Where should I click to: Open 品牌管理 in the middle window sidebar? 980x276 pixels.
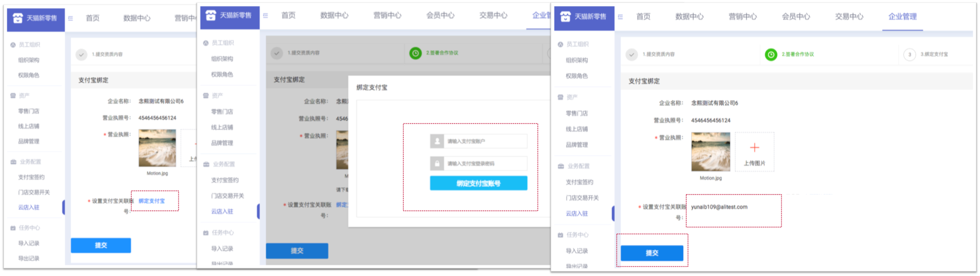coord(222,143)
